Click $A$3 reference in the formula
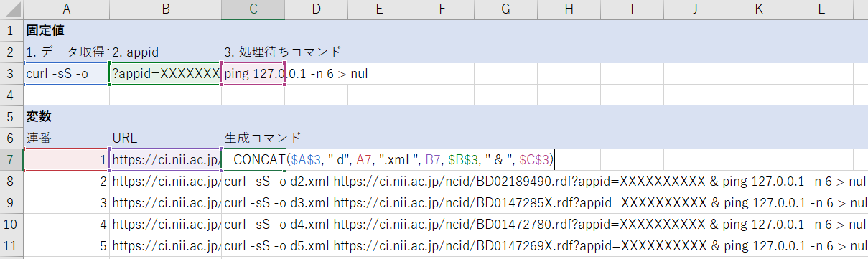Screen dimensions: 868x259 point(306,160)
